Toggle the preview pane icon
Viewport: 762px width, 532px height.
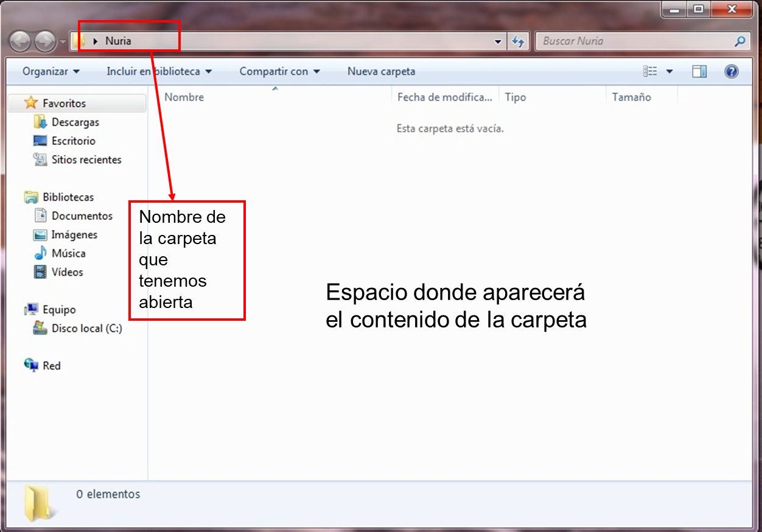click(699, 72)
